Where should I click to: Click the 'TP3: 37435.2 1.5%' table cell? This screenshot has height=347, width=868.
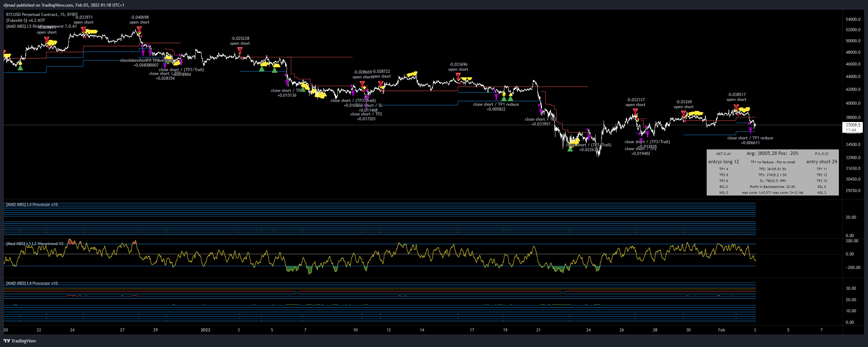click(773, 175)
